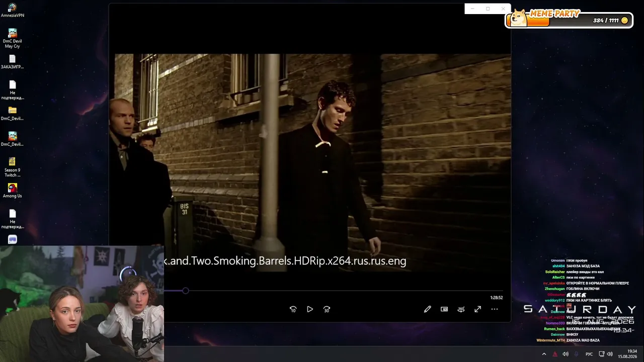Open the player's three-dots more menu

[495, 309]
